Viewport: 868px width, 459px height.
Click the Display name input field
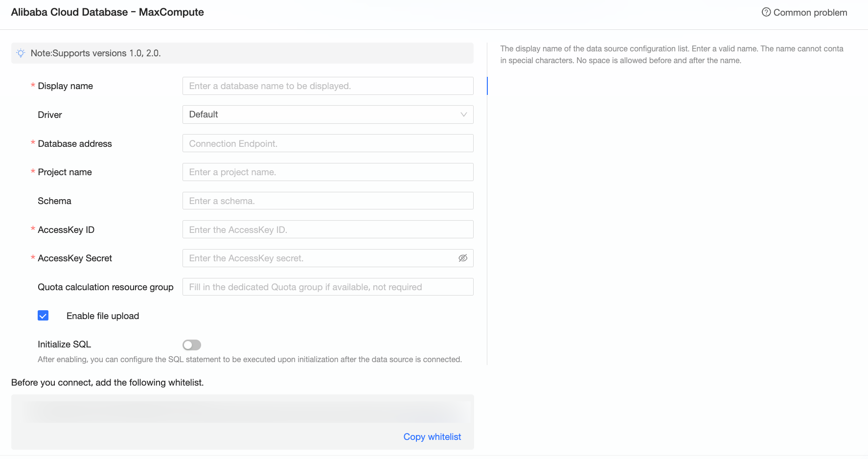click(x=327, y=86)
